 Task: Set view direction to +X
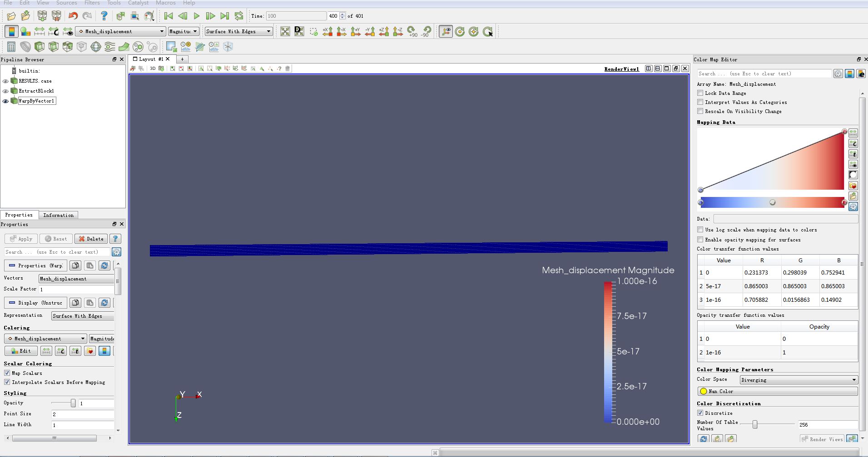tap(327, 31)
